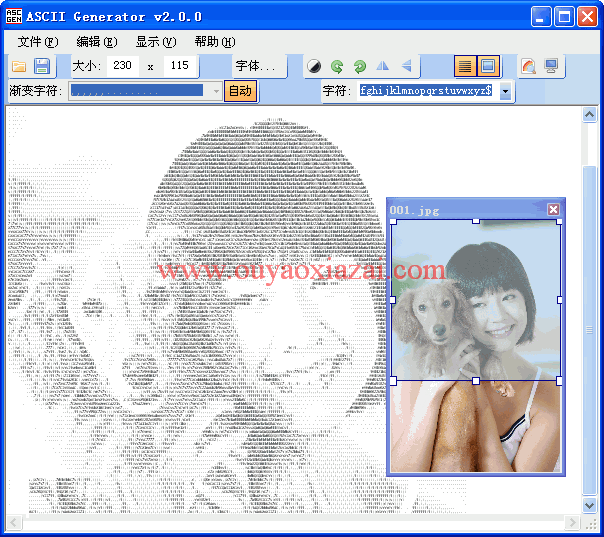Click the left-middle crop selection handle
The image size is (604, 537).
click(393, 300)
